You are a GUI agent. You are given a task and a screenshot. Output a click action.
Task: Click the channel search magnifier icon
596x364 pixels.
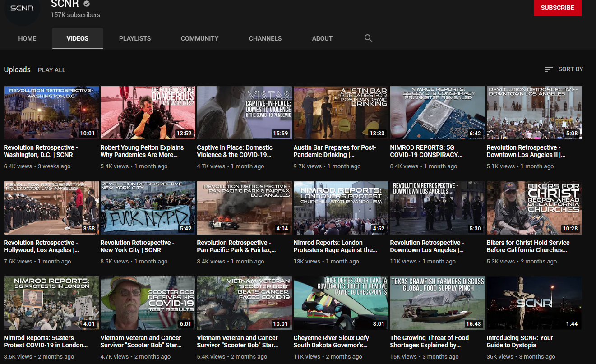[x=368, y=38]
